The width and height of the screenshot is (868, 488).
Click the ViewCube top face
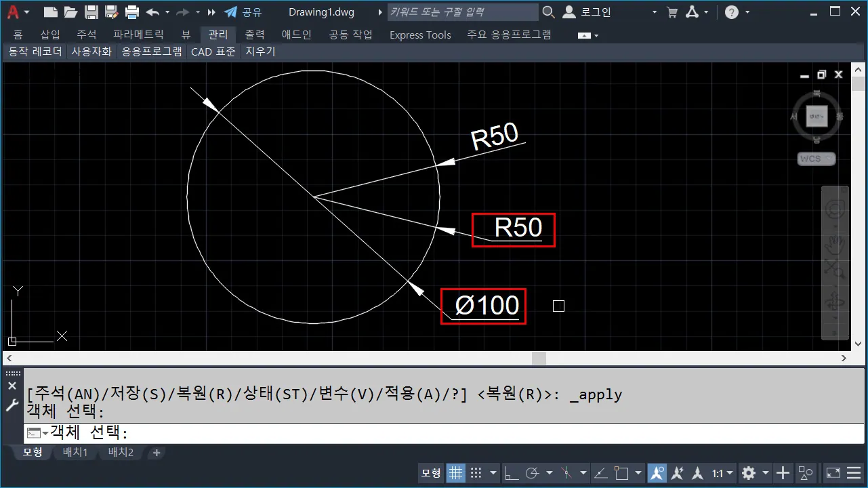[817, 117]
